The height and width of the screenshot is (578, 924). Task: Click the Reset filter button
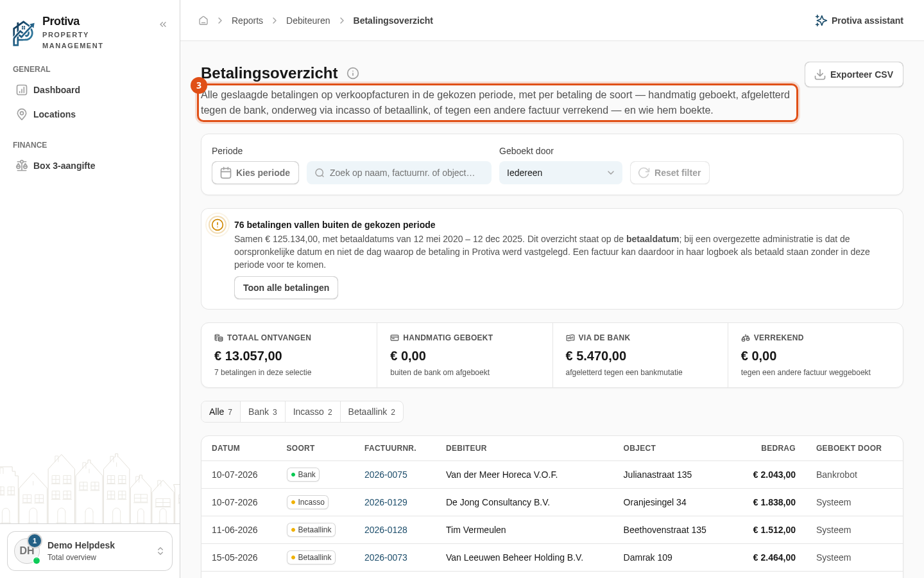[670, 173]
